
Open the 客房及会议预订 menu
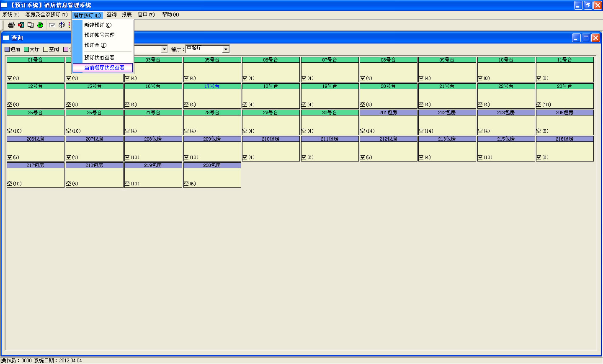(46, 15)
